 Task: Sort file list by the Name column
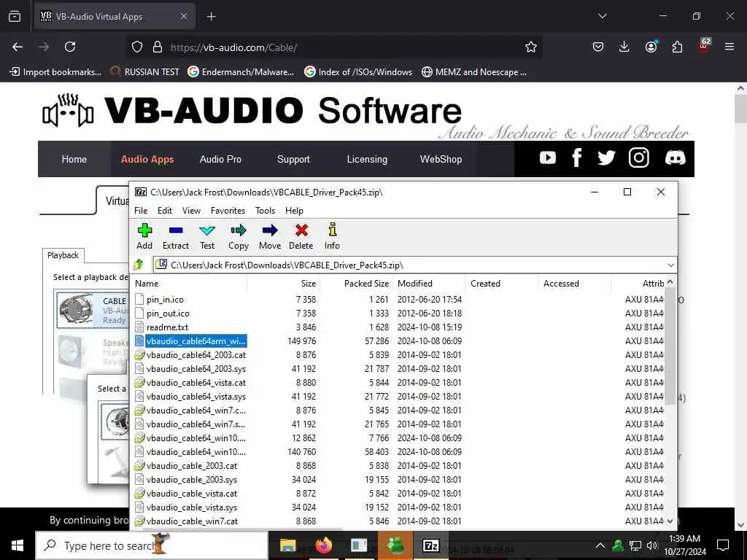[x=189, y=284]
